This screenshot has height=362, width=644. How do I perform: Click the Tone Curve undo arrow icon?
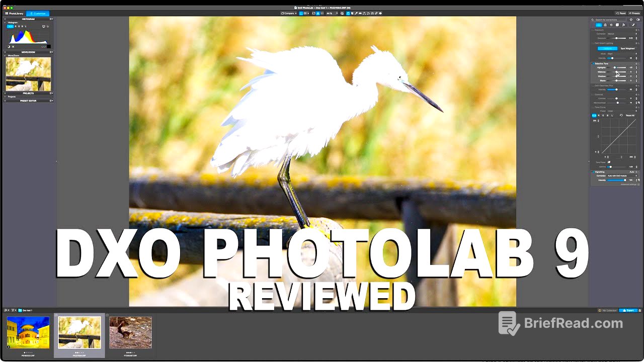click(621, 116)
